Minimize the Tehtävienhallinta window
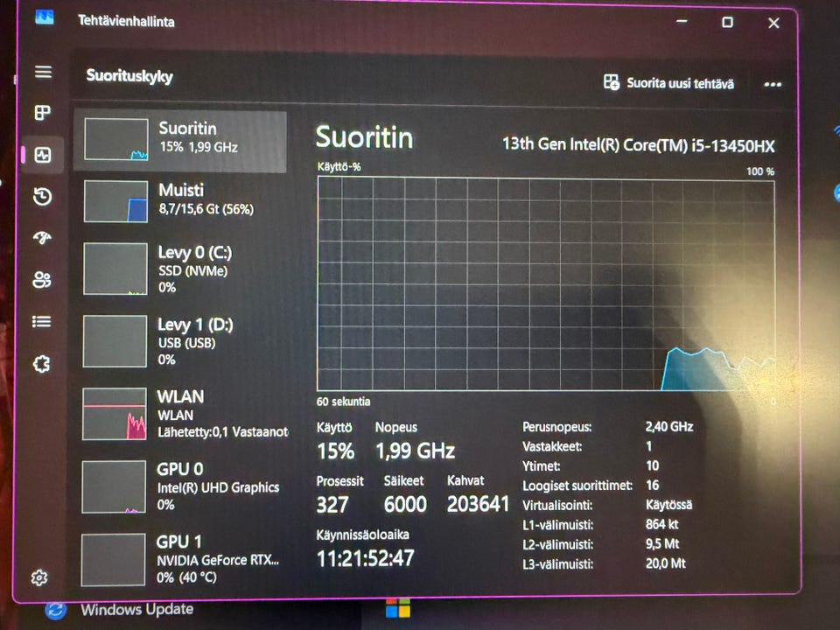Viewport: 840px width, 630px height. coord(682,21)
